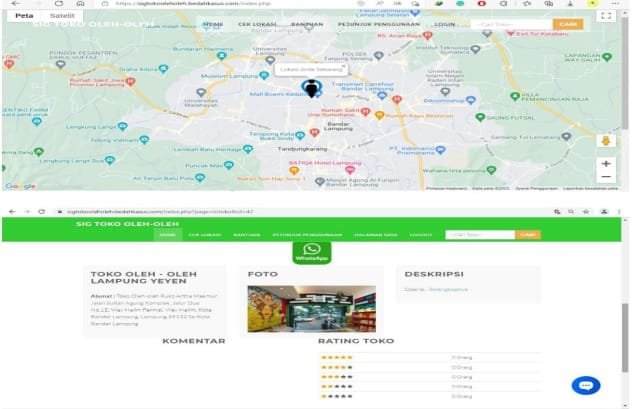Open LOGIN menu item in top navbar
This screenshot has height=409, width=640.
tap(445, 23)
